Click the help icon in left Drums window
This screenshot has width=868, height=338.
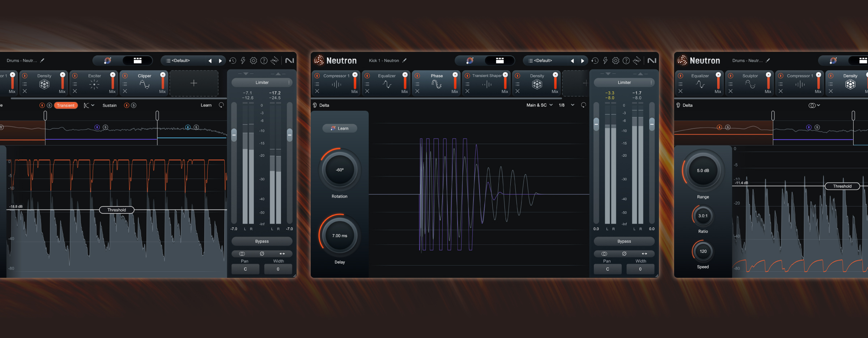(264, 60)
